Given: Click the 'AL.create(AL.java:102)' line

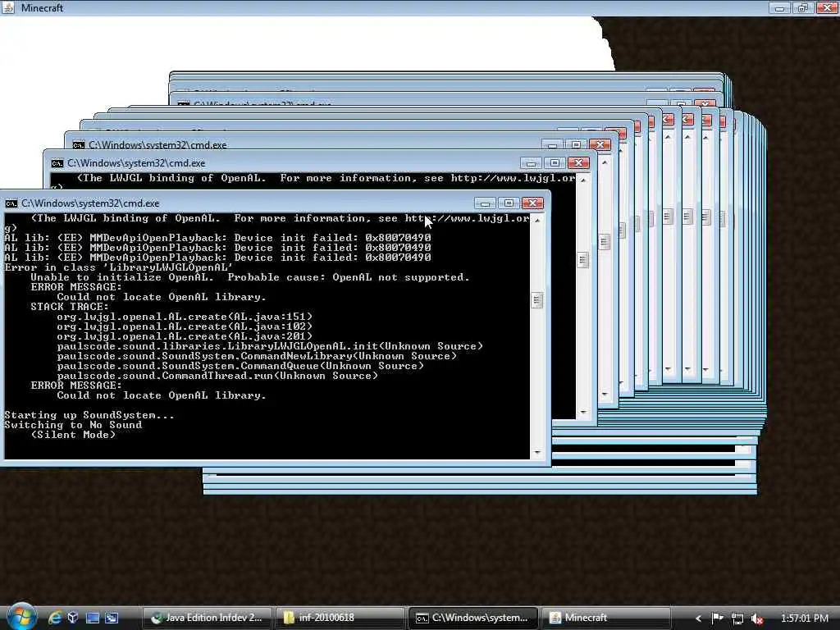Looking at the screenshot, I should (185, 326).
